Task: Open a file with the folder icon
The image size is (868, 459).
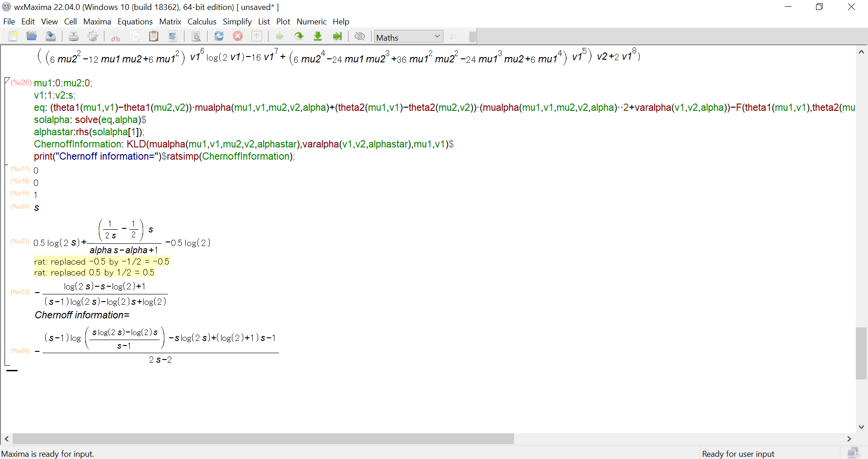Action: click(32, 37)
